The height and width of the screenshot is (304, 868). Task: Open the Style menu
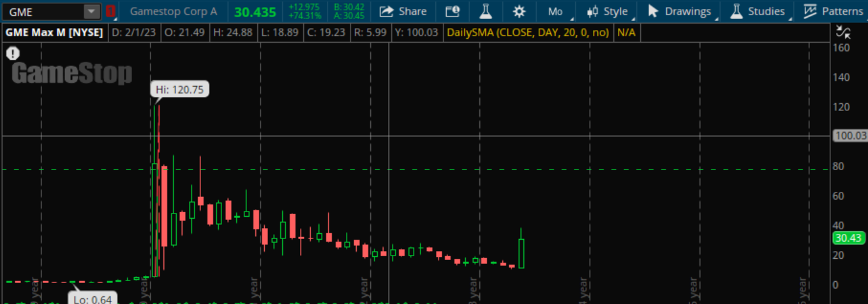pos(608,11)
